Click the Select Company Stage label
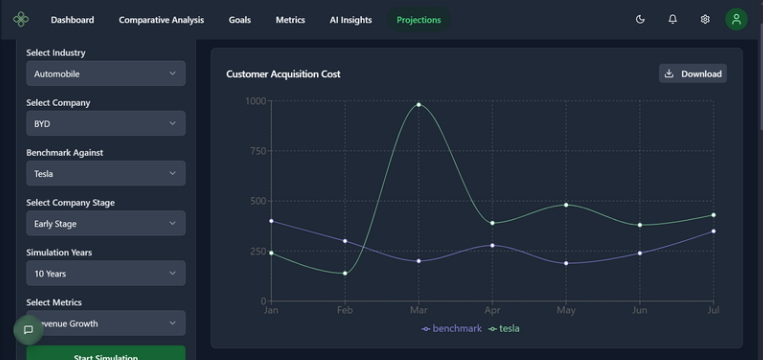Image resolution: width=763 pixels, height=360 pixels. 71,202
